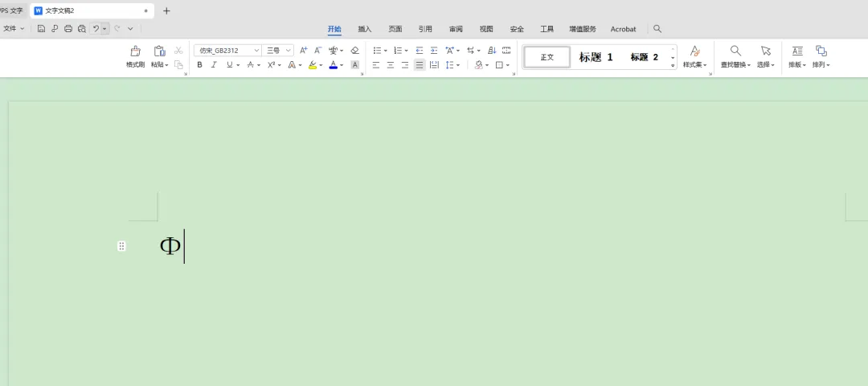The image size is (868, 386).
Task: Apply the 标题 1 heading style
Action: coord(596,57)
